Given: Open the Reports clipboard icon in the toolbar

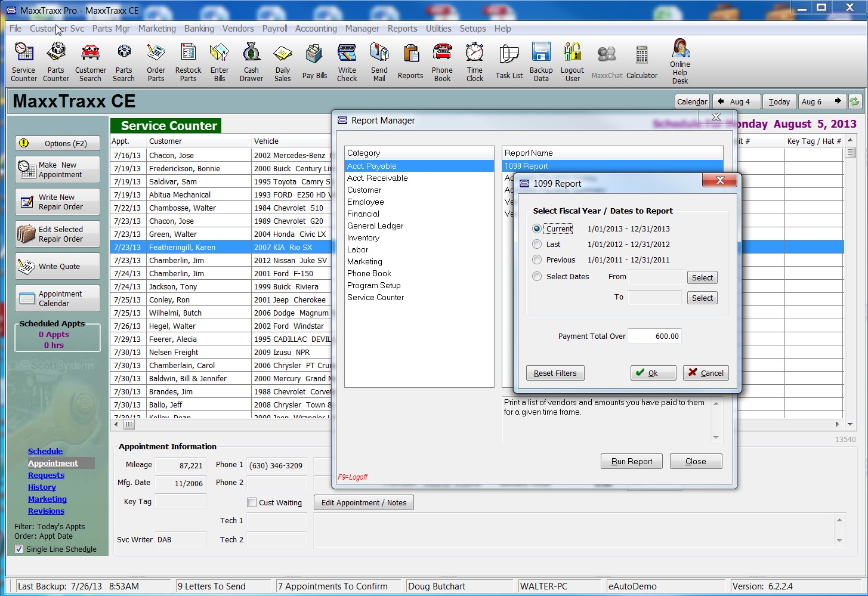Looking at the screenshot, I should pos(410,62).
